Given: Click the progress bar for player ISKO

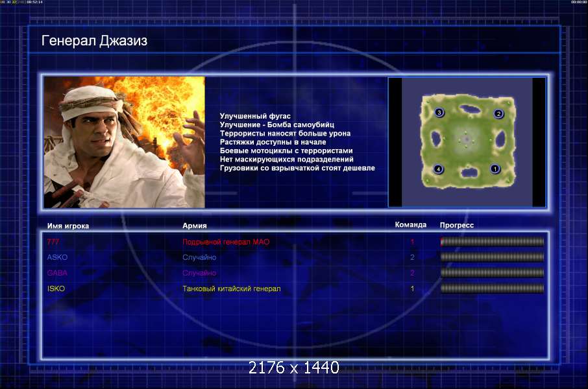Looking at the screenshot, I should pyautogui.click(x=492, y=289).
